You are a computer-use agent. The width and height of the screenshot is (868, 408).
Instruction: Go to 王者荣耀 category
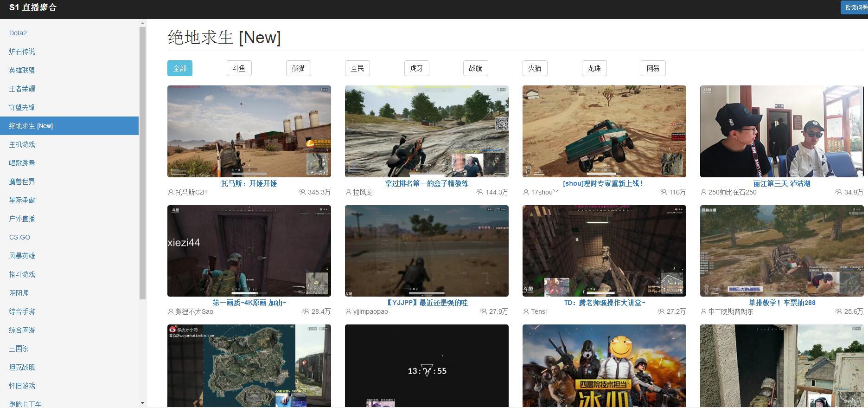point(22,89)
